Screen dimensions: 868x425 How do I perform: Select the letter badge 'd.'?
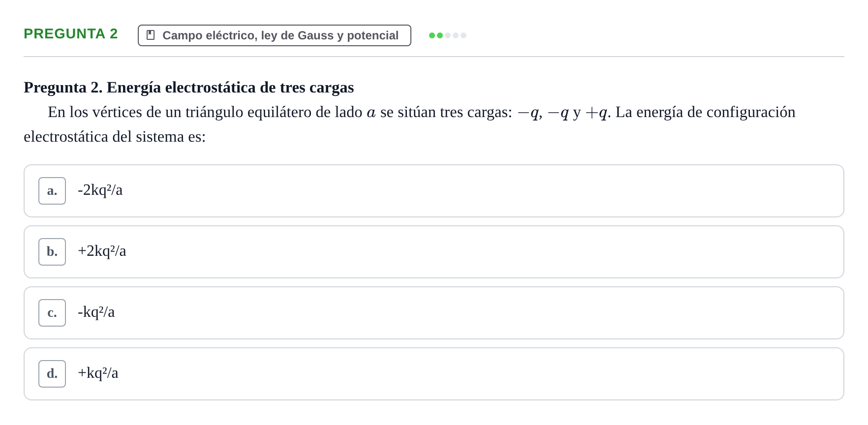coord(52,374)
